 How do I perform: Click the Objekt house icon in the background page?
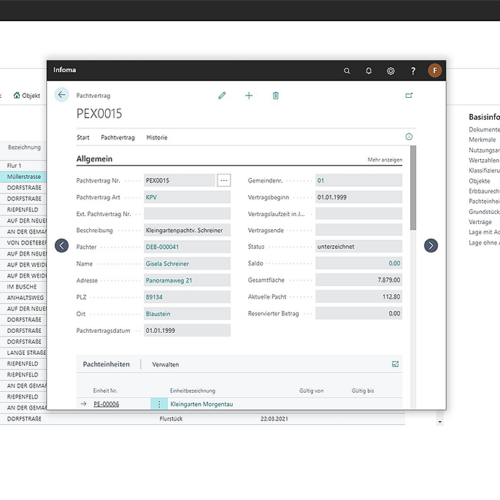(17, 95)
